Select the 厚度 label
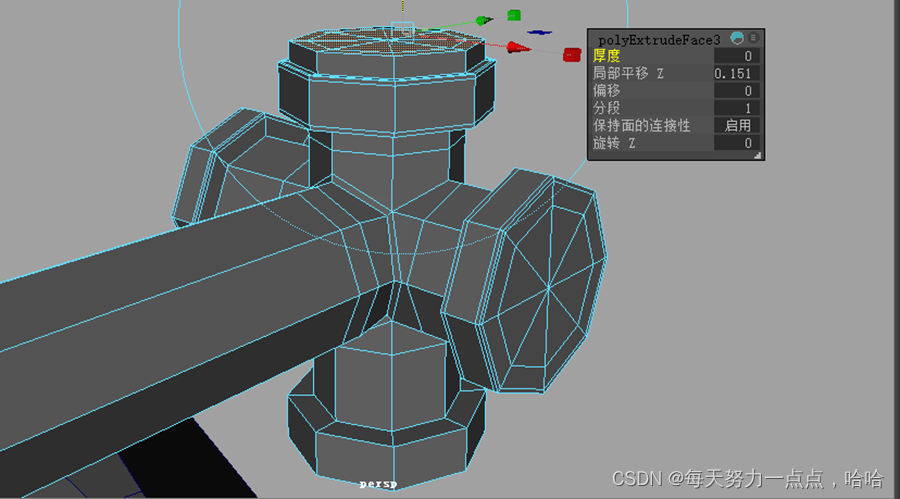Image resolution: width=900 pixels, height=499 pixels. click(606, 56)
